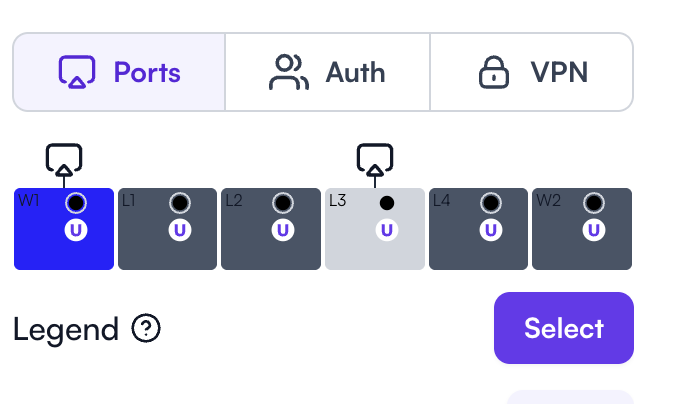Screen dimensions: 682x404
Task: Select the blue W1 port tile
Action: pyautogui.click(x=64, y=229)
